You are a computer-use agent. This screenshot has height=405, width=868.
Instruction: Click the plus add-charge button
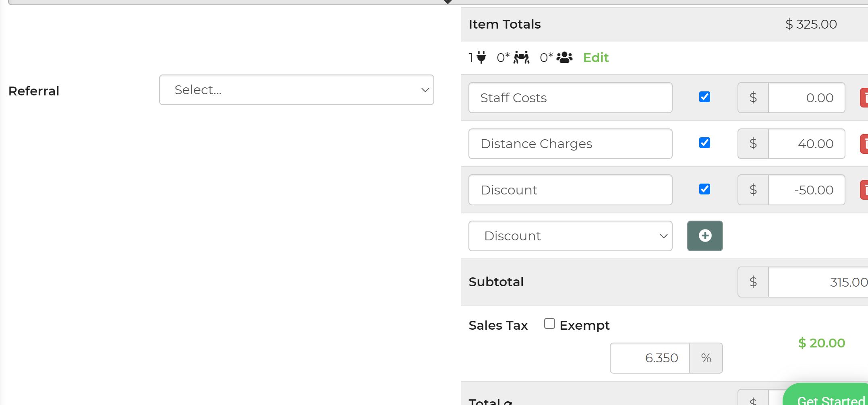[704, 236]
